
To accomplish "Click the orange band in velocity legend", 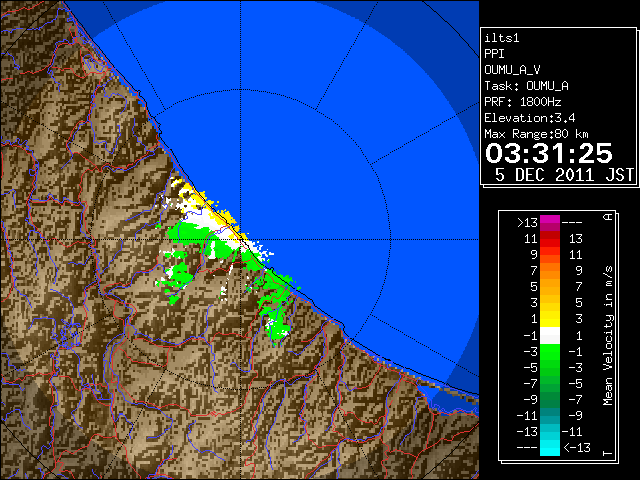I will (x=550, y=271).
